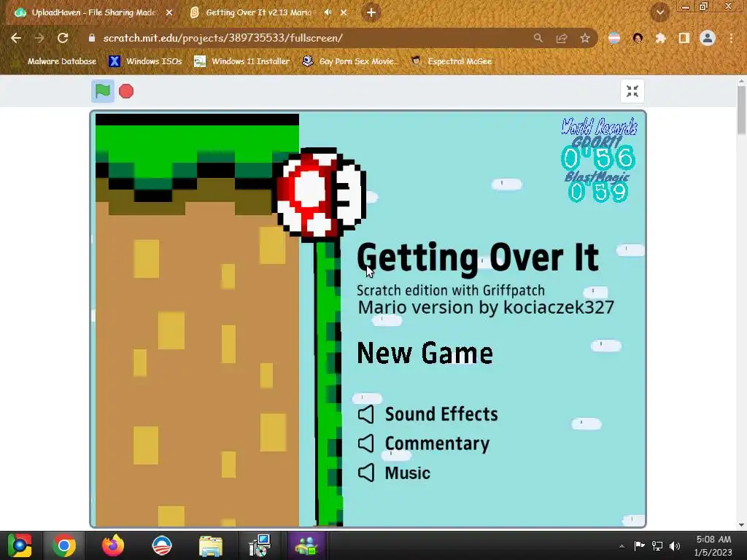The image size is (747, 560).
Task: Open the Windows 11 Installer bookmark
Action: (x=242, y=61)
